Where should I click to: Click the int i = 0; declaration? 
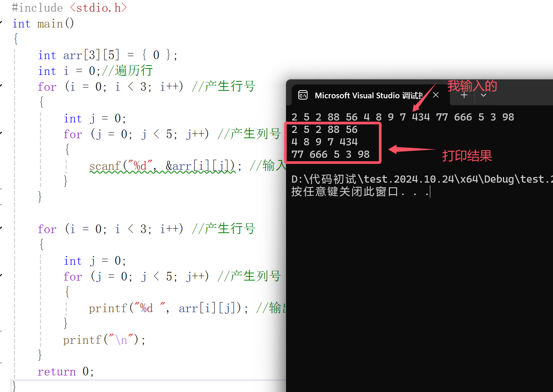pos(69,71)
